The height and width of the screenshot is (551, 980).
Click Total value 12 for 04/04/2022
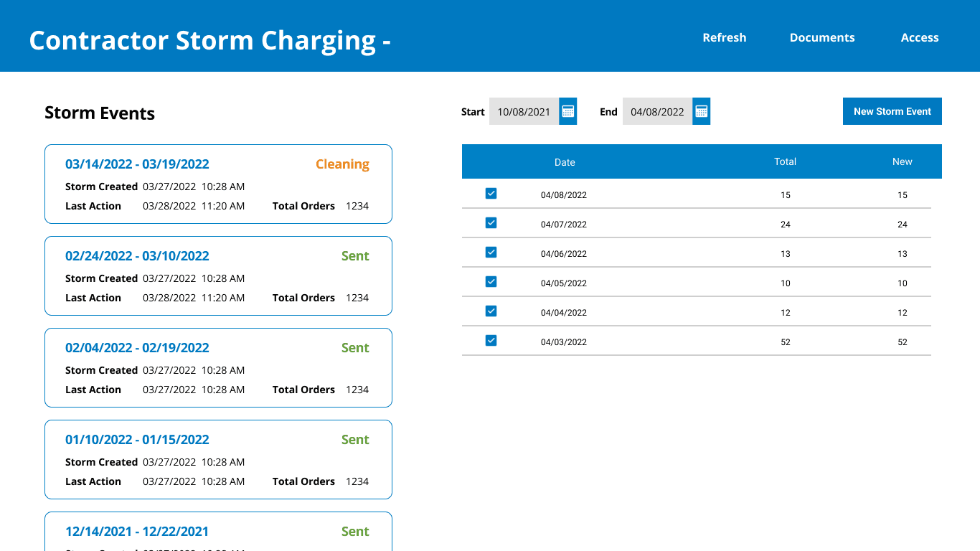(786, 313)
